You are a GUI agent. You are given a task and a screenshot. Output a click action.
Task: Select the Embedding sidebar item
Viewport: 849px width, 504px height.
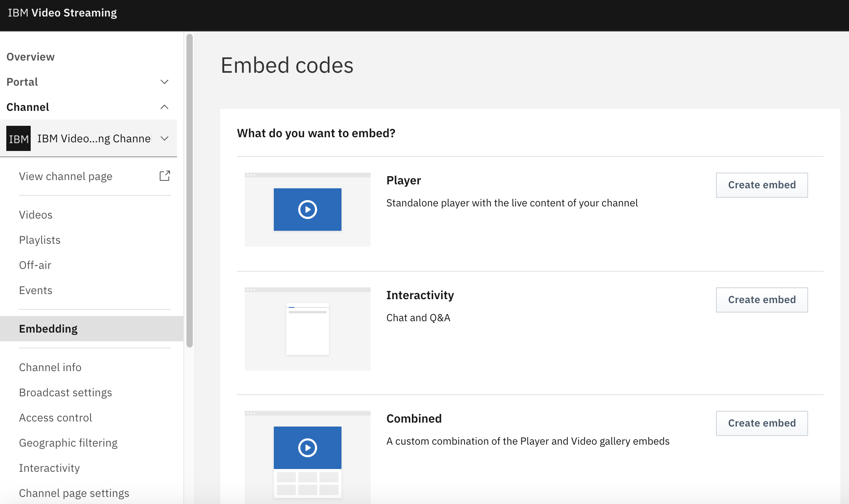[x=92, y=329]
